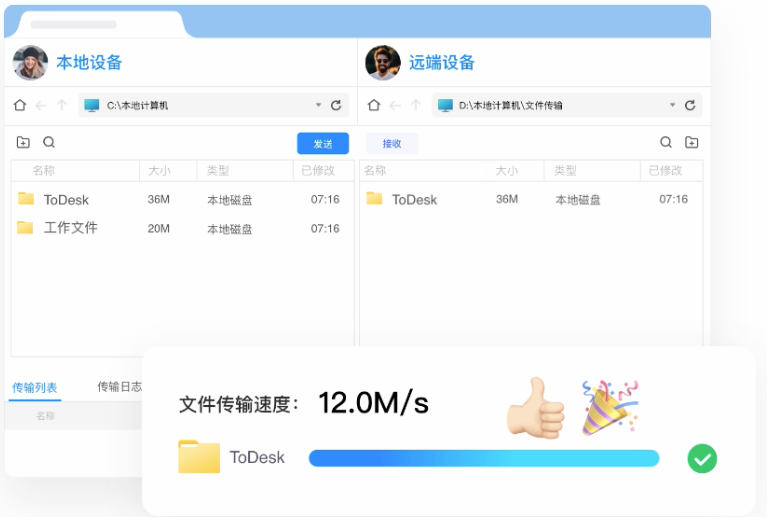Sort local list by 已修改 column
Image resolution: width=776 pixels, height=518 pixels.
coord(318,171)
